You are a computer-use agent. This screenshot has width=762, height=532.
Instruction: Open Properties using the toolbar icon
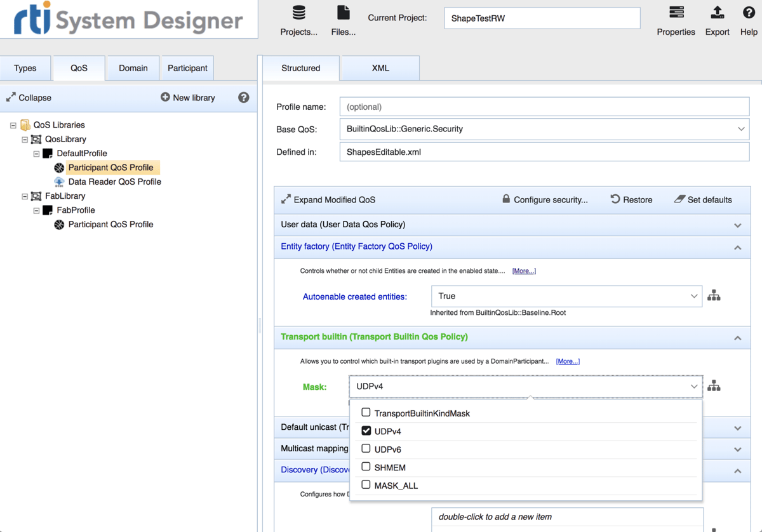676,13
